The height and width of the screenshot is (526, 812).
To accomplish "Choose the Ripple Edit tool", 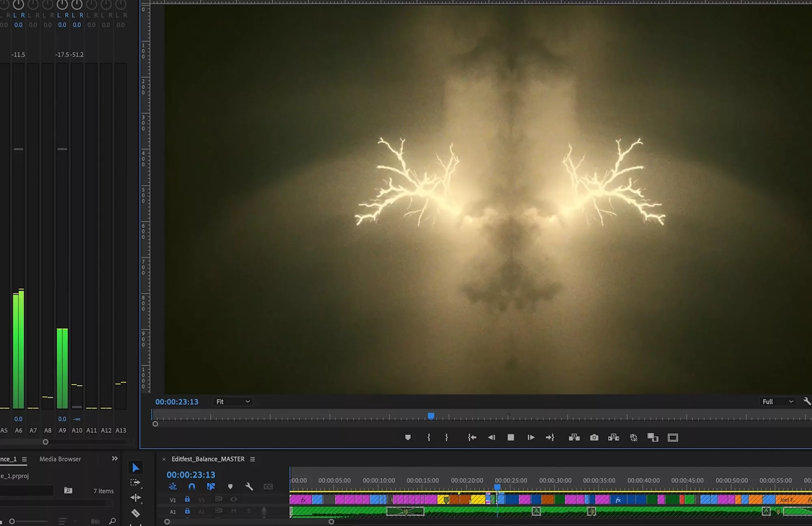I will coord(136,498).
